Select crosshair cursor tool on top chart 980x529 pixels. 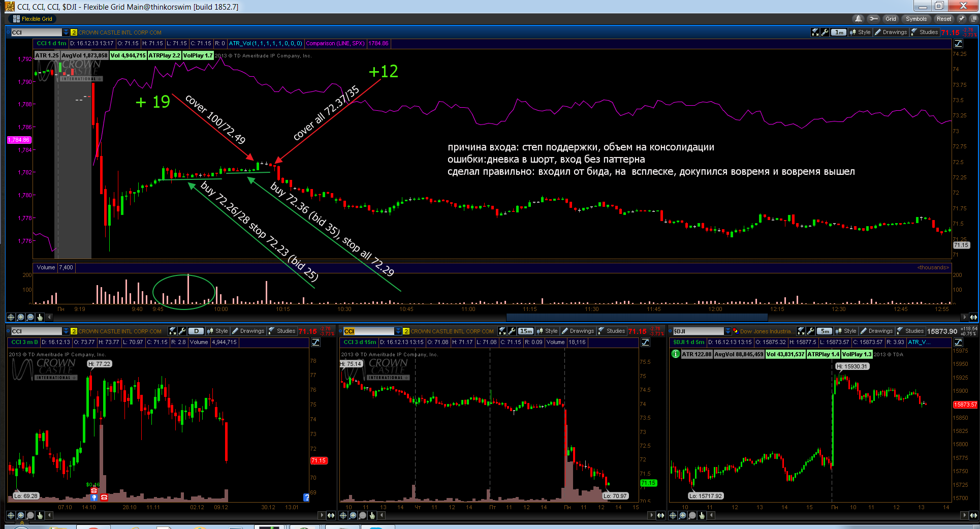pyautogui.click(x=11, y=317)
